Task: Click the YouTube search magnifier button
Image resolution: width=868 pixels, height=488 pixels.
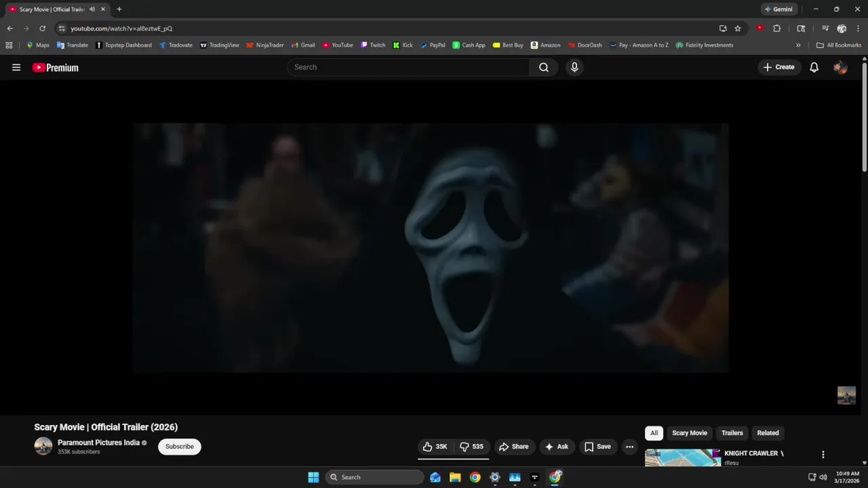Action: tap(544, 67)
